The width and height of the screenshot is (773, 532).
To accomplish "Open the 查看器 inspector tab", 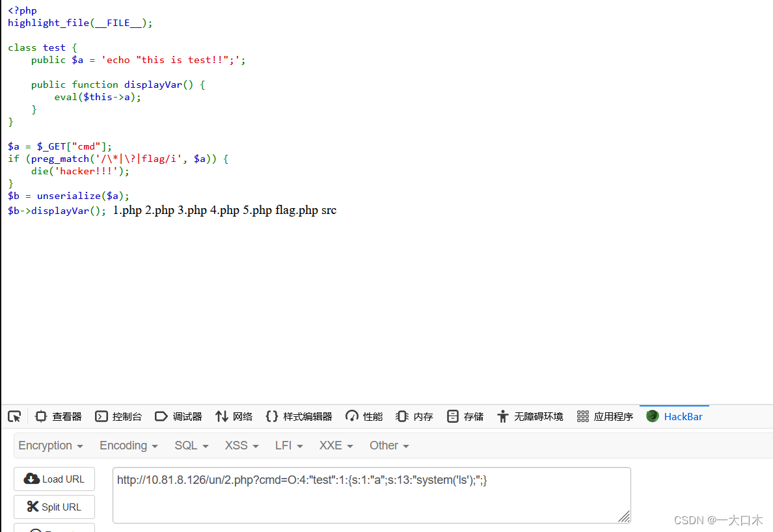I will 58,417.
